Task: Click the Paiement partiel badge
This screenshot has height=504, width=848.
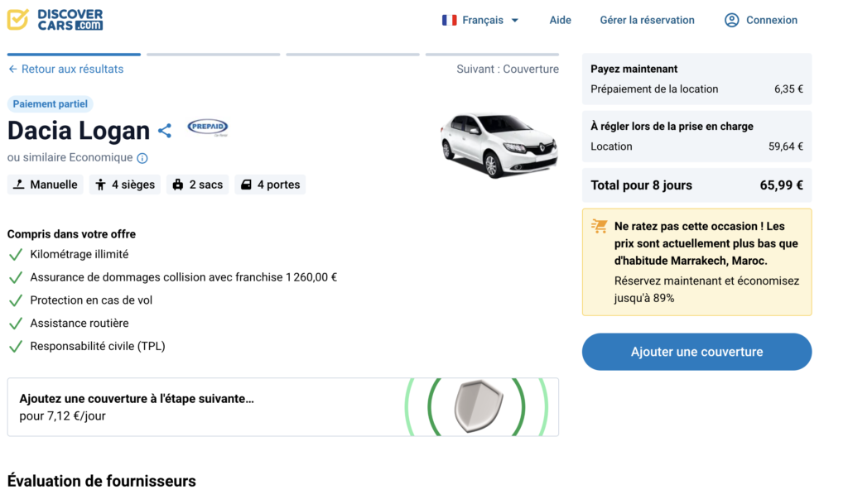Action: [x=51, y=104]
